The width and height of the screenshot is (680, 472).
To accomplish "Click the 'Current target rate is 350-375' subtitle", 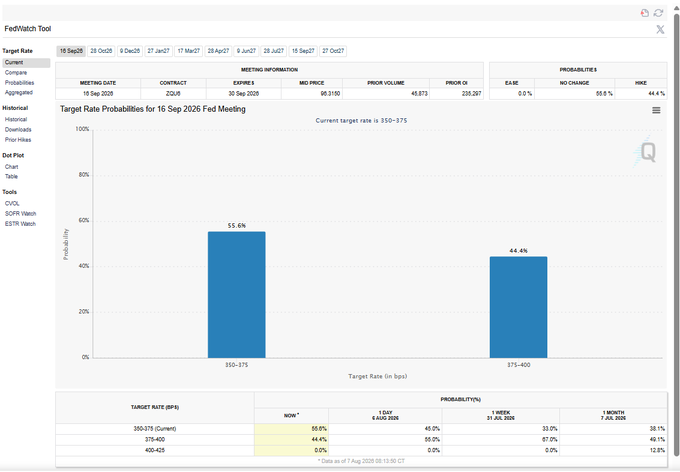I will (x=361, y=121).
